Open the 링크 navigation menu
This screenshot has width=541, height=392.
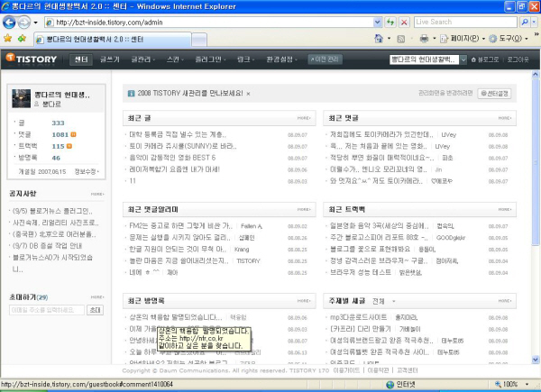pyautogui.click(x=245, y=59)
